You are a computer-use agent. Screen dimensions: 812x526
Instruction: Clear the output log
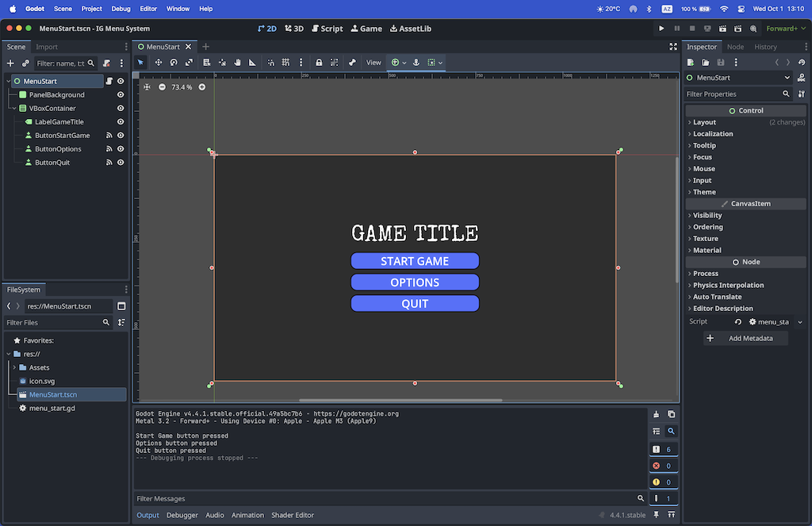point(656,414)
